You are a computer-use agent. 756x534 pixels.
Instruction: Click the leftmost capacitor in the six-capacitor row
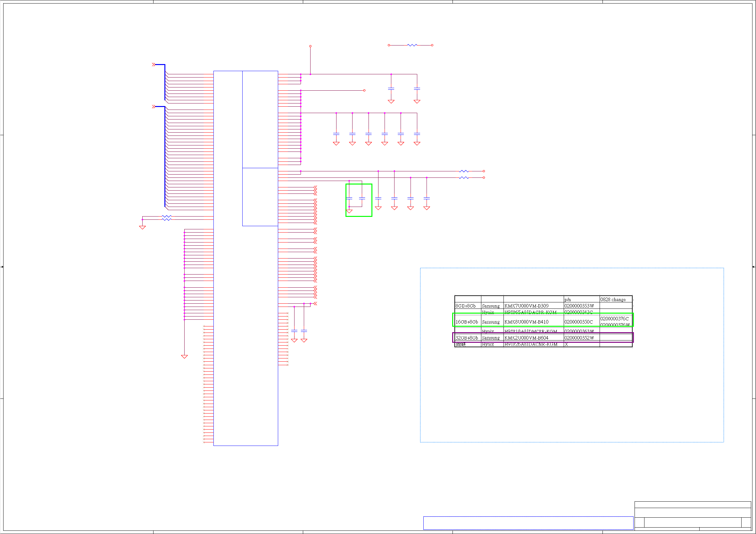[336, 134]
